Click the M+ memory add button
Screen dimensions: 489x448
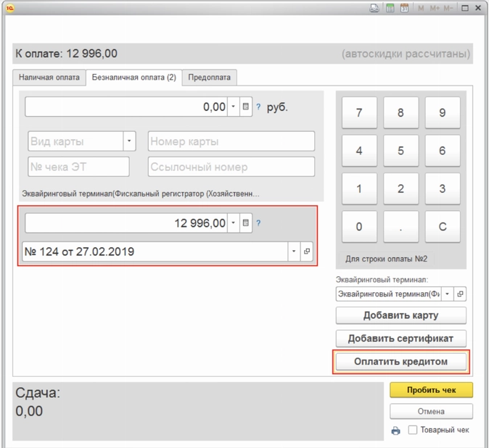pyautogui.click(x=435, y=8)
